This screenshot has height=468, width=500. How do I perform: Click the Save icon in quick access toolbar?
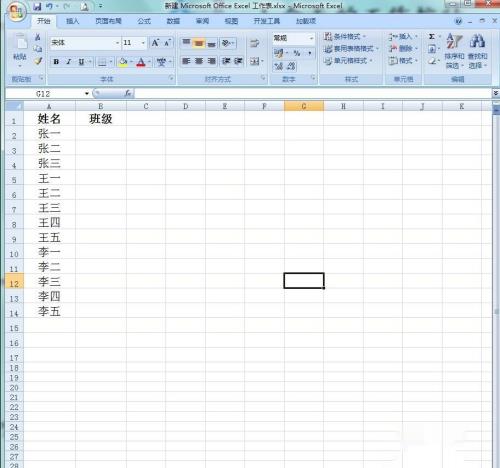[x=37, y=6]
